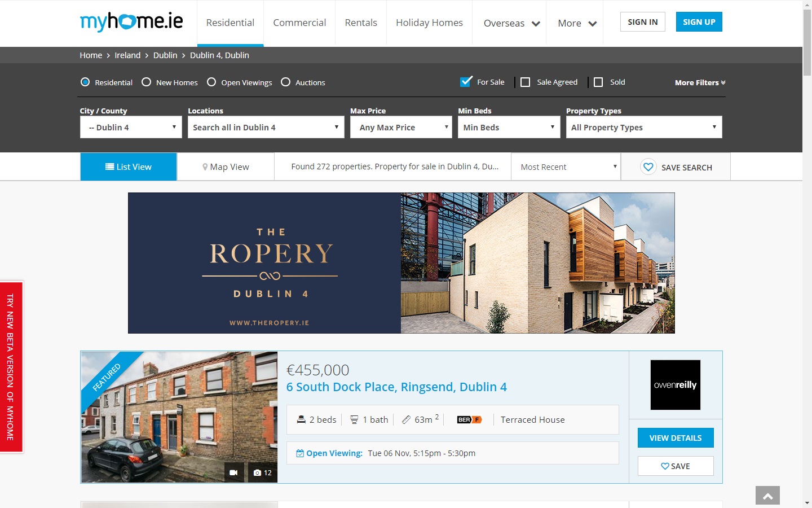Image resolution: width=812 pixels, height=508 pixels.
Task: Select the Open Viewings radio option
Action: 211,82
